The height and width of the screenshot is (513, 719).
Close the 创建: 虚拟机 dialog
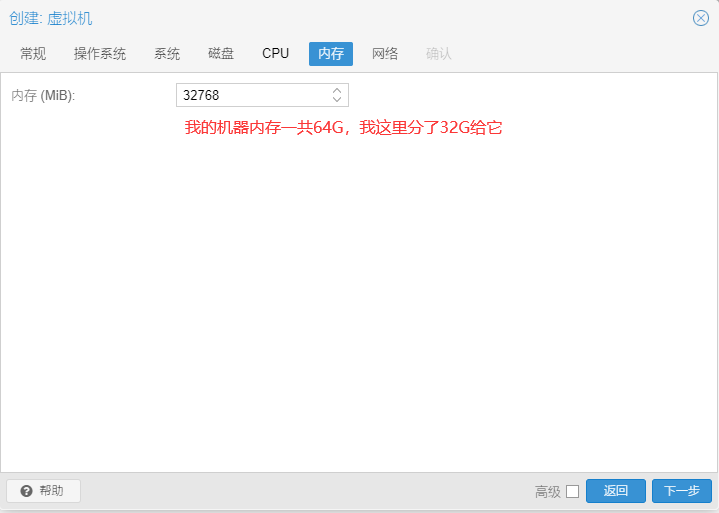coord(701,18)
